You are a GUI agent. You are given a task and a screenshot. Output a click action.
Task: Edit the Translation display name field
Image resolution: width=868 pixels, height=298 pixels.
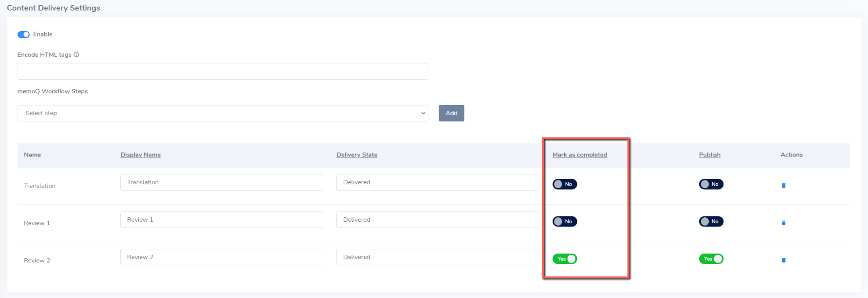(x=222, y=182)
